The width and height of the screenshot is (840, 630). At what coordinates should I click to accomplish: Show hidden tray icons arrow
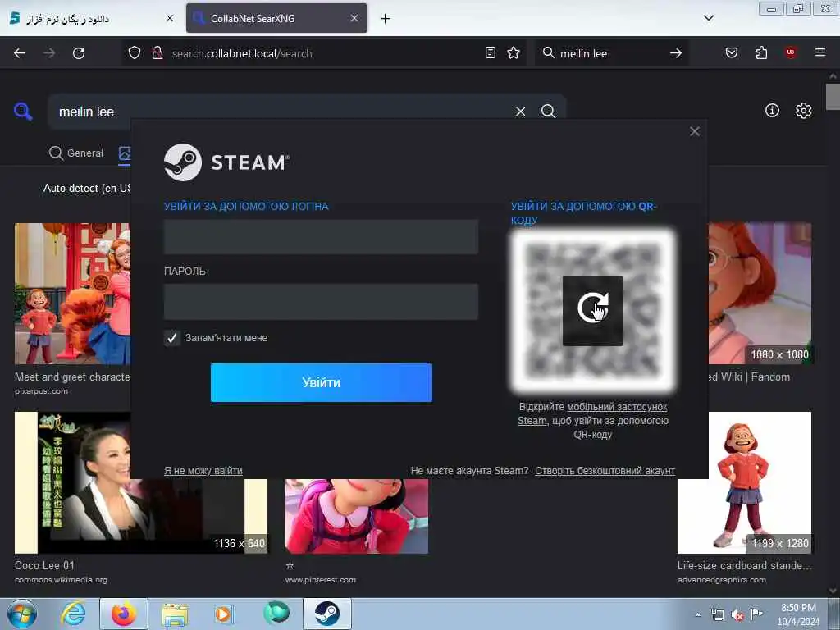(697, 614)
